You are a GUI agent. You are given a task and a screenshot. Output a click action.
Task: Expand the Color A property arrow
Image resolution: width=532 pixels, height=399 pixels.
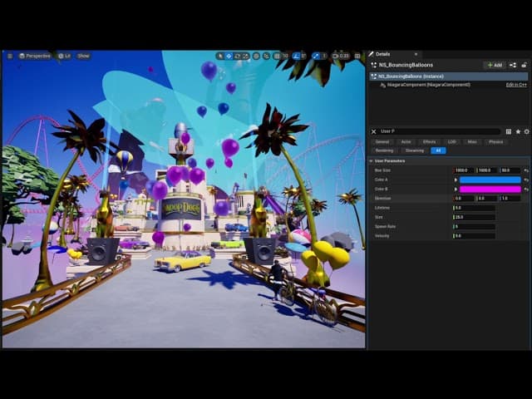coord(456,180)
